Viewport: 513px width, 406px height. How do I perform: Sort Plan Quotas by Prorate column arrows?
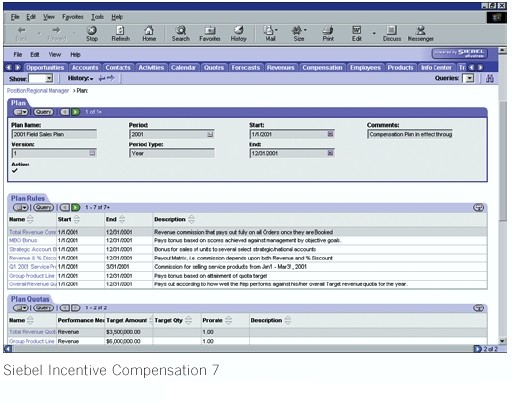coord(228,320)
